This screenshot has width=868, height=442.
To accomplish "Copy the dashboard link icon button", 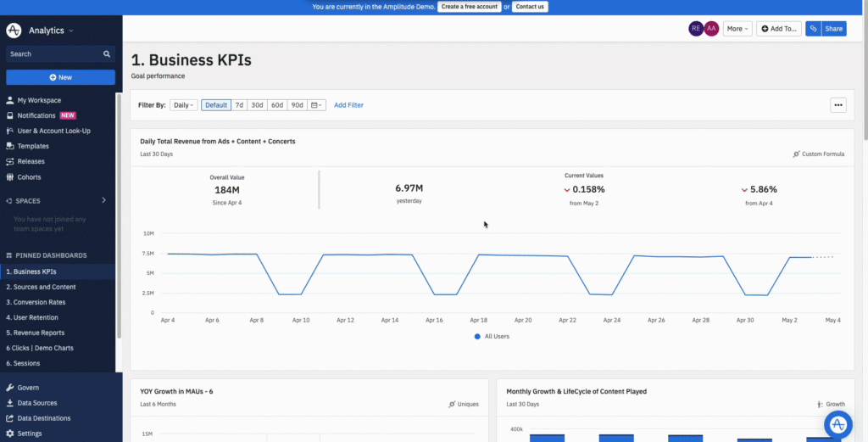I will pos(813,29).
